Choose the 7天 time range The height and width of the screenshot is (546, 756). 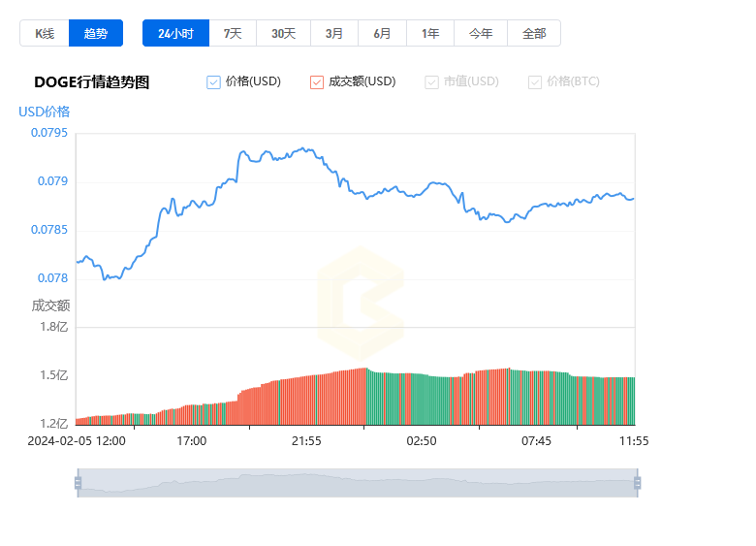[x=233, y=33]
